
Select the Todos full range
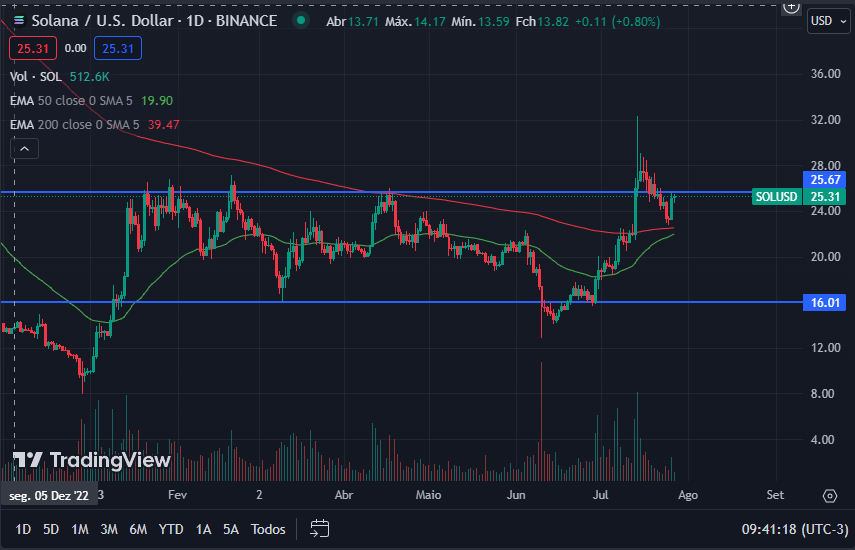pyautogui.click(x=268, y=529)
